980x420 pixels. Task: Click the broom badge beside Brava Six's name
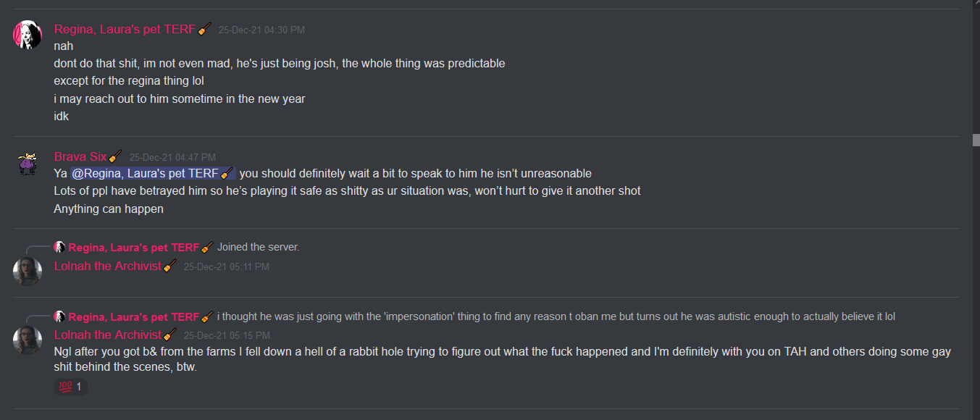(x=115, y=156)
